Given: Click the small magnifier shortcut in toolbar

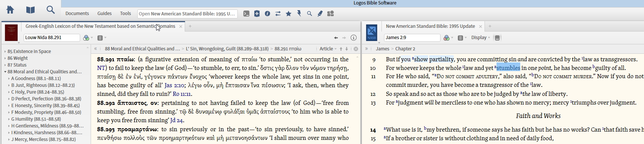Looking at the screenshot, I should pos(310,14).
